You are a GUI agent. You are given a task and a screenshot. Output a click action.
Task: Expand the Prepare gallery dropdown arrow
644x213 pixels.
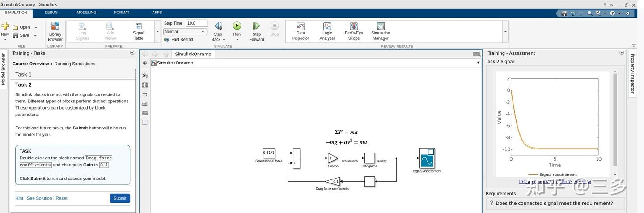point(157,32)
